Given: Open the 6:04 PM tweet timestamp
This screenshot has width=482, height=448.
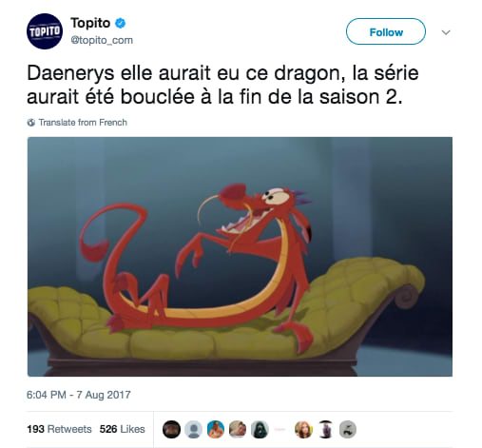Looking at the screenshot, I should pos(79,395).
